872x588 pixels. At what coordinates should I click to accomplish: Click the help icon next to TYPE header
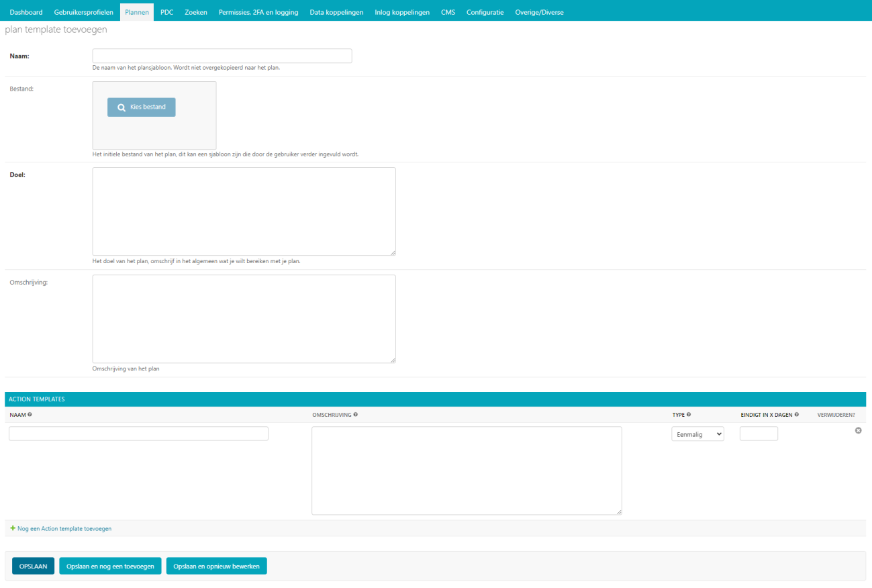[689, 415]
